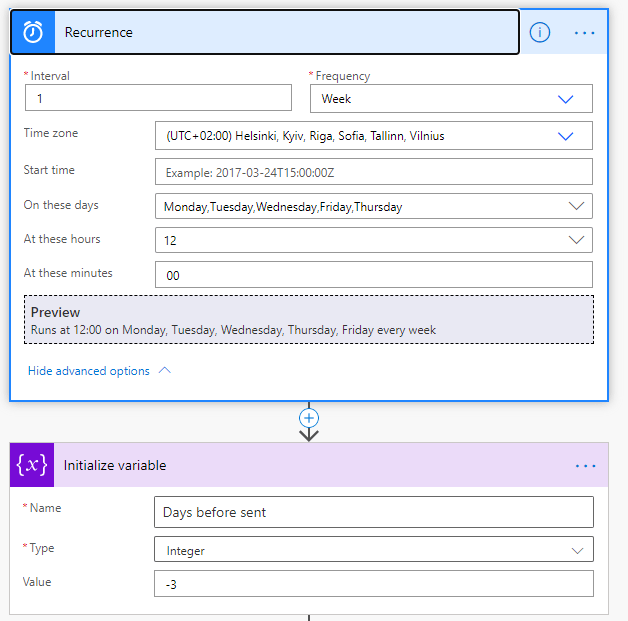
Task: Expand the Frequency dropdown showing Week
Action: point(565,99)
